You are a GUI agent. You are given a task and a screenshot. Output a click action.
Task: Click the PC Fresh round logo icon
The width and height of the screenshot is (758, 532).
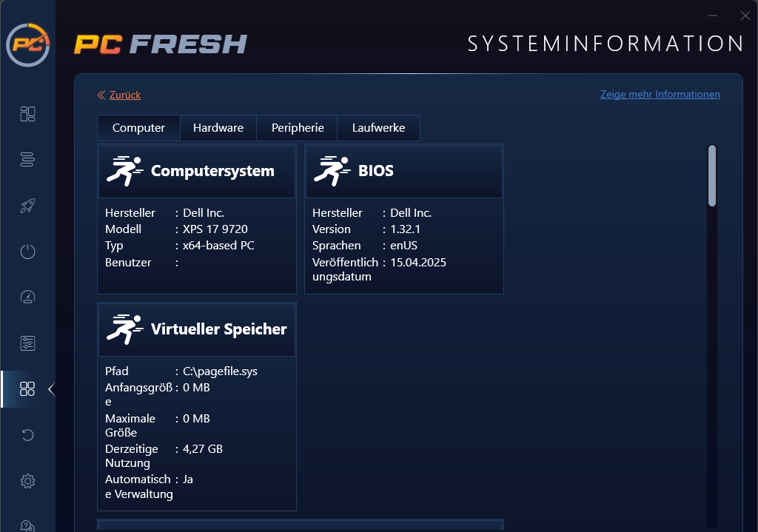point(28,45)
